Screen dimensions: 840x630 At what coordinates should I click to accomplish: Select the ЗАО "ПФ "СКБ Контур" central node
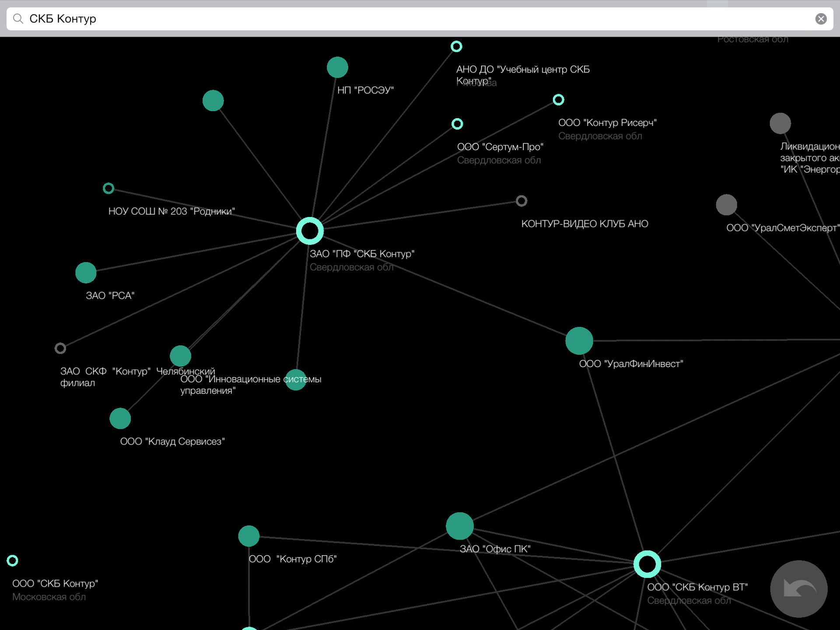pyautogui.click(x=310, y=231)
